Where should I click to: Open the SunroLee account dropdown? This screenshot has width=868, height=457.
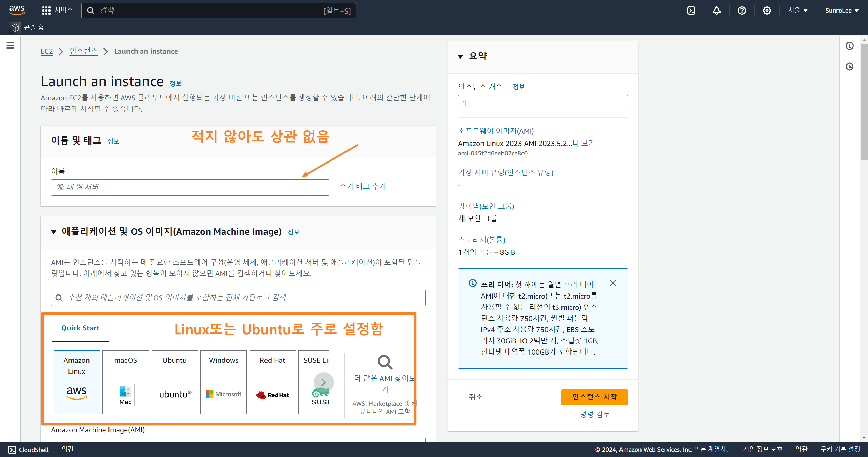click(x=842, y=11)
